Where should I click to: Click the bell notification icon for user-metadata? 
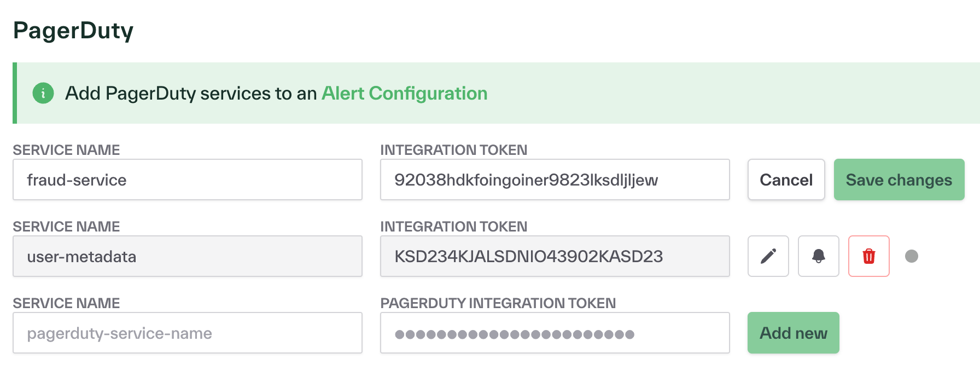tap(818, 256)
